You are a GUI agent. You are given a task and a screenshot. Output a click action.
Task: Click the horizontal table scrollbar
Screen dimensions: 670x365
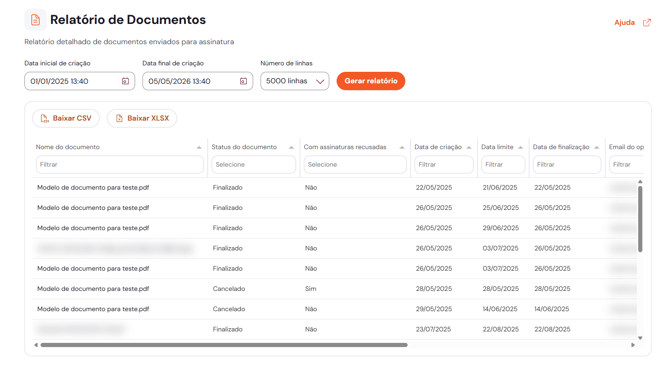(224, 345)
